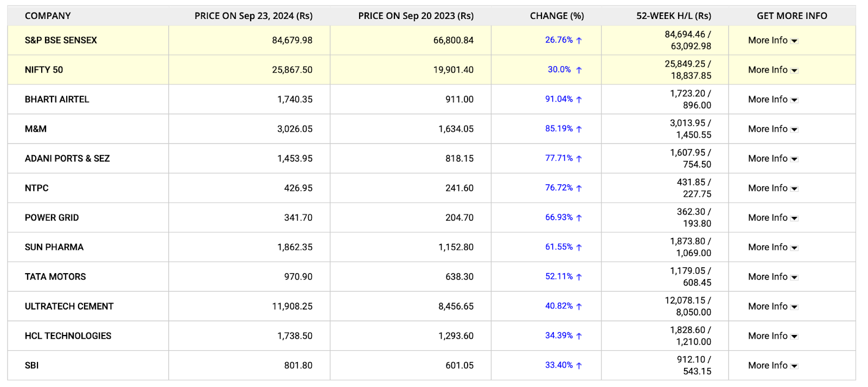Open the HCL TECHNOLOGIES company link

coord(68,336)
